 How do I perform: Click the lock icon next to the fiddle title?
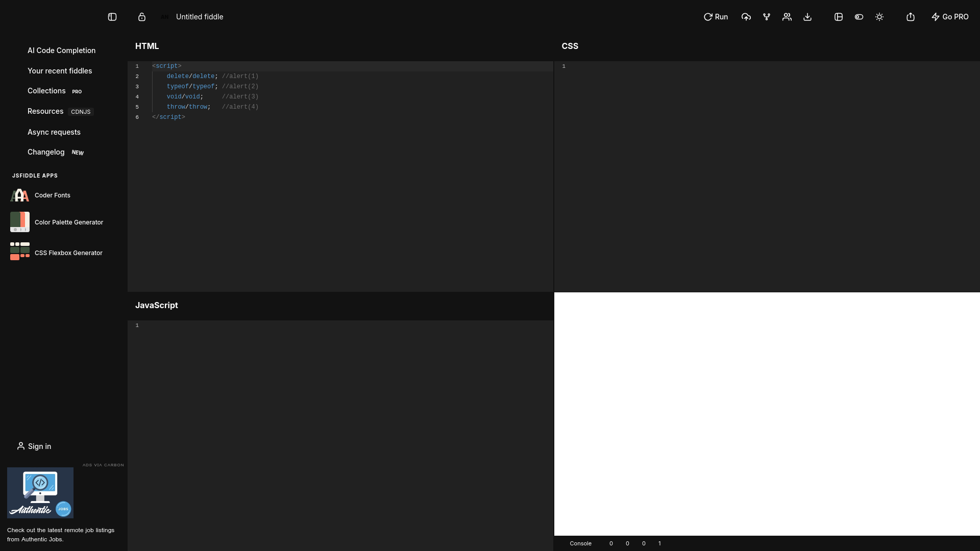(141, 17)
